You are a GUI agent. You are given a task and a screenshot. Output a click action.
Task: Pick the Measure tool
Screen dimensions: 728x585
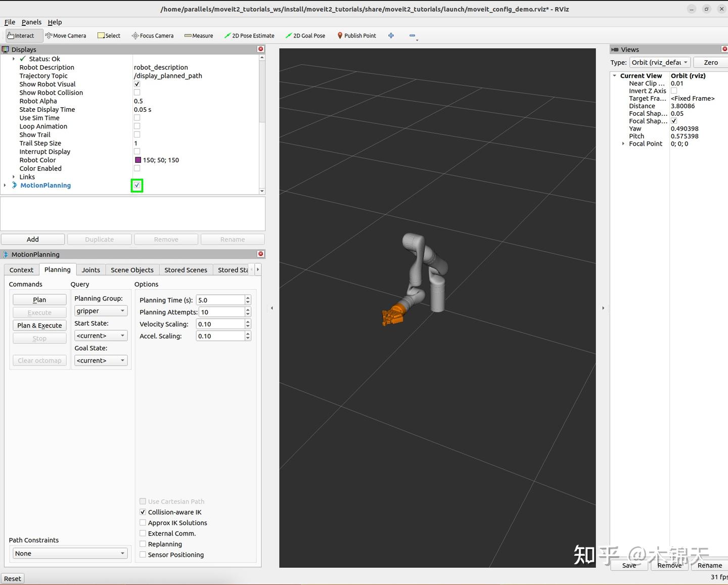pyautogui.click(x=199, y=35)
